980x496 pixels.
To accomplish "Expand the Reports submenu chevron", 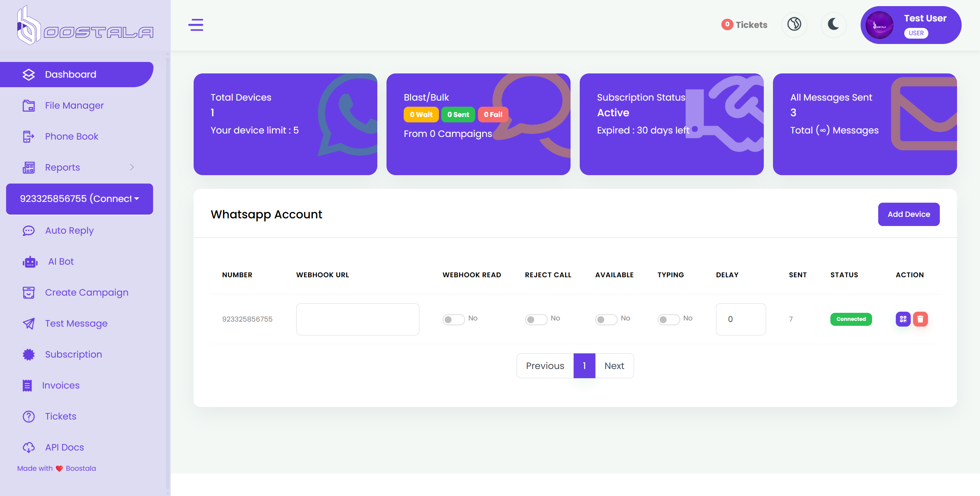I will pos(132,167).
